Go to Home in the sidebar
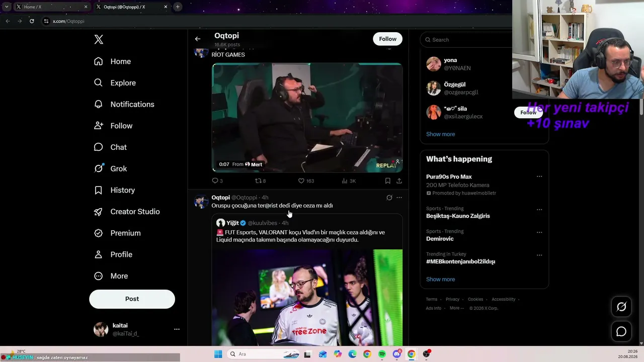 113,61
